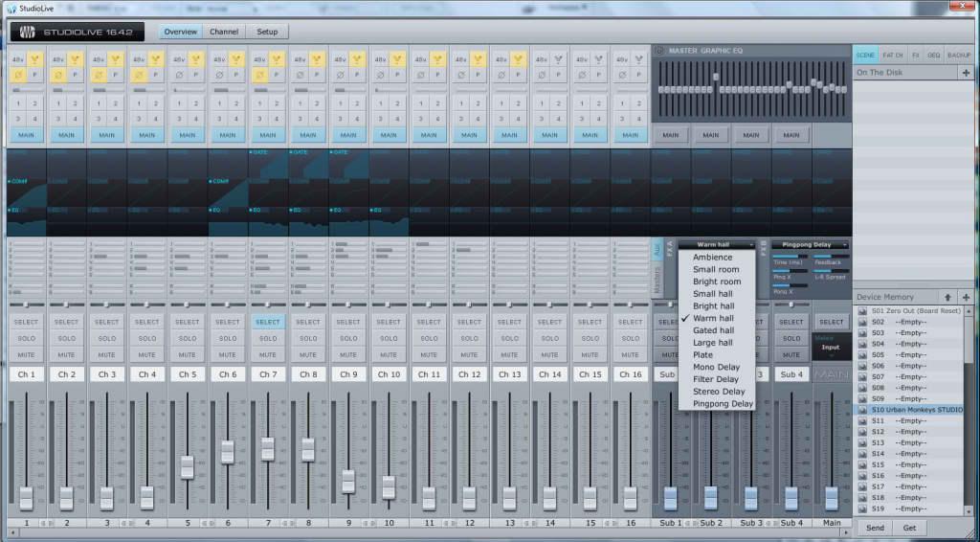Open the BACKUP tab
The height and width of the screenshot is (542, 980).
click(959, 56)
